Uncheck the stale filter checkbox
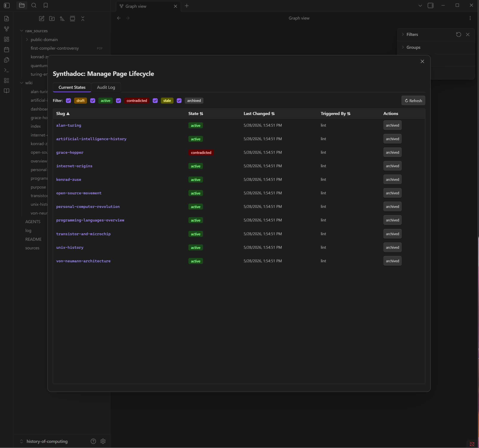 155,101
